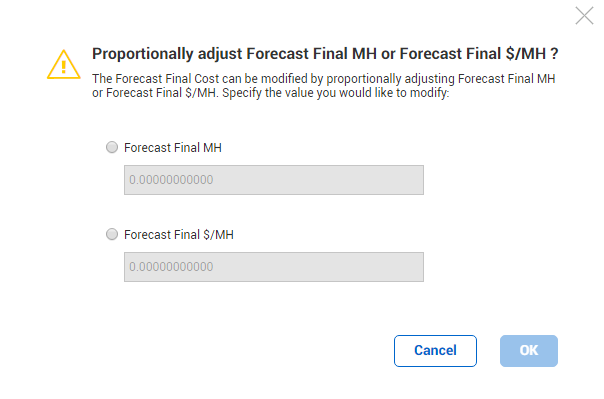Screen dimensions: 604x399
Task: Click the 0.00000000000 value under Forecast Final $/MH
Action: [171, 267]
